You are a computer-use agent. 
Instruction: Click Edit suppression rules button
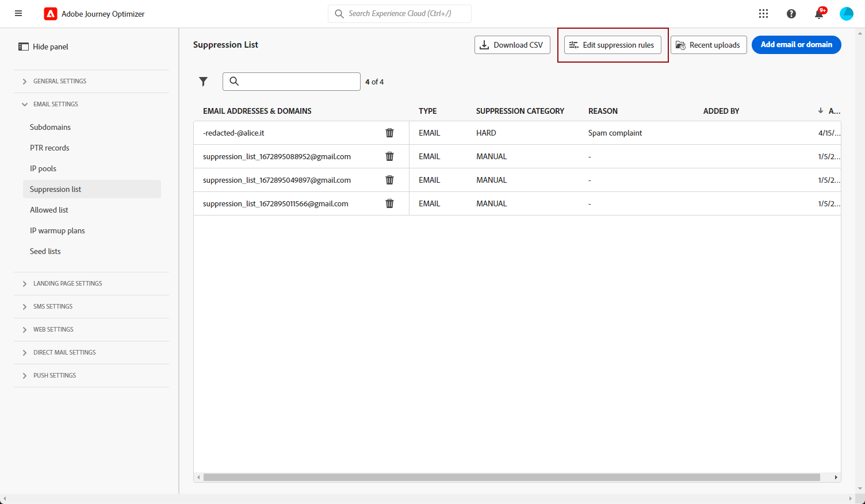613,45
